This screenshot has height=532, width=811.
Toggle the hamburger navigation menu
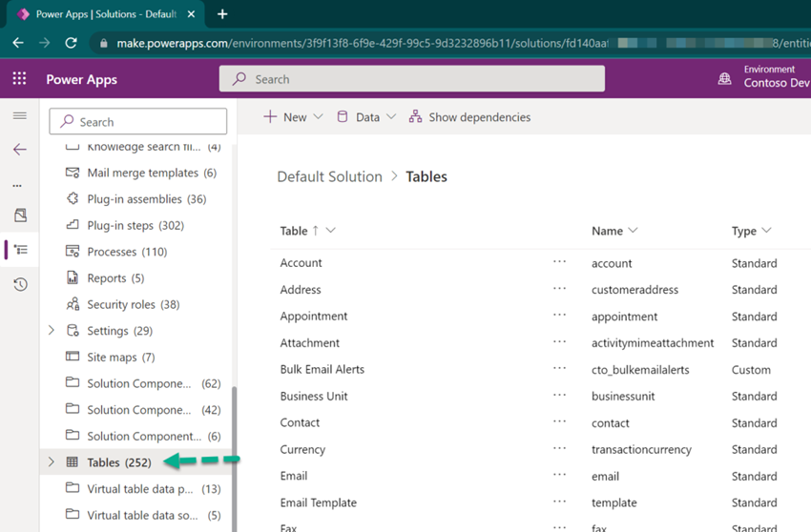[20, 115]
